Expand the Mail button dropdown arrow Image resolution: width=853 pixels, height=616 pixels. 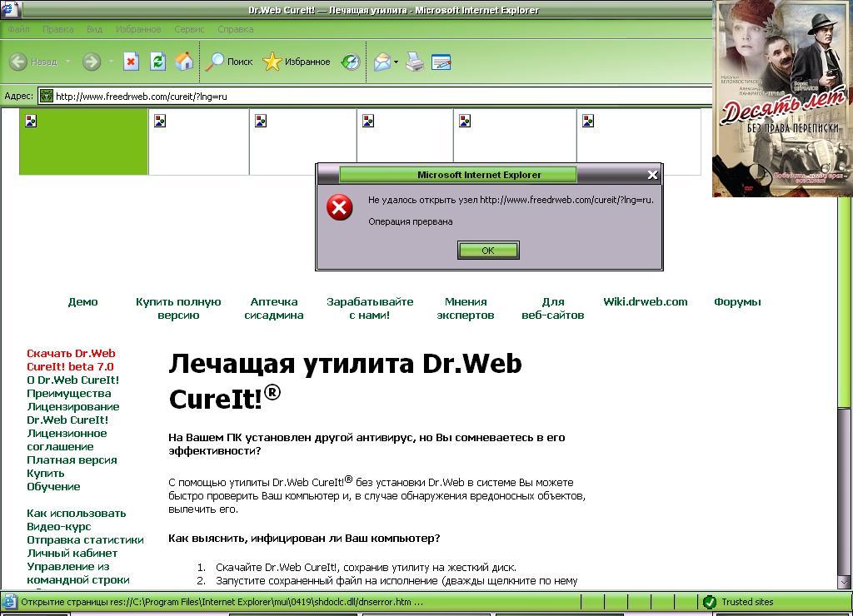click(x=396, y=62)
